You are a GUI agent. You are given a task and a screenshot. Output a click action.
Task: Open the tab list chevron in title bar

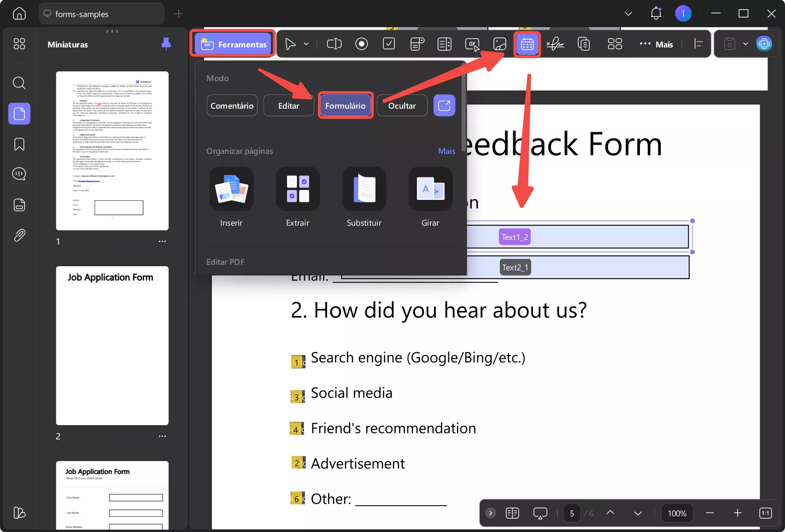(628, 14)
